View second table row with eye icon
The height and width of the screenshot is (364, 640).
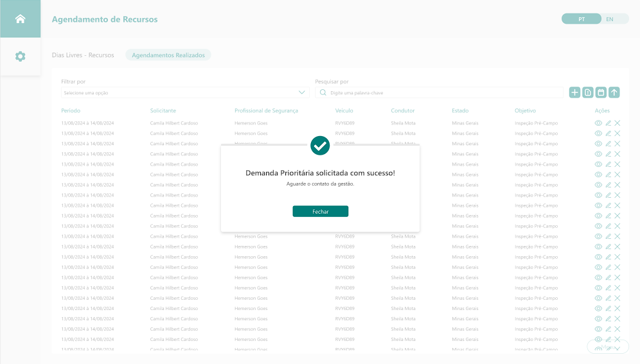coord(598,134)
